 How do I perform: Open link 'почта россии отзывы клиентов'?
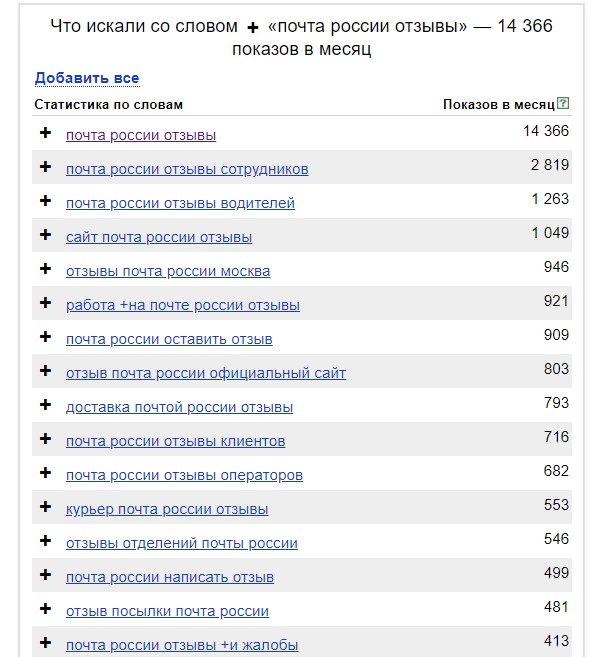tap(176, 441)
